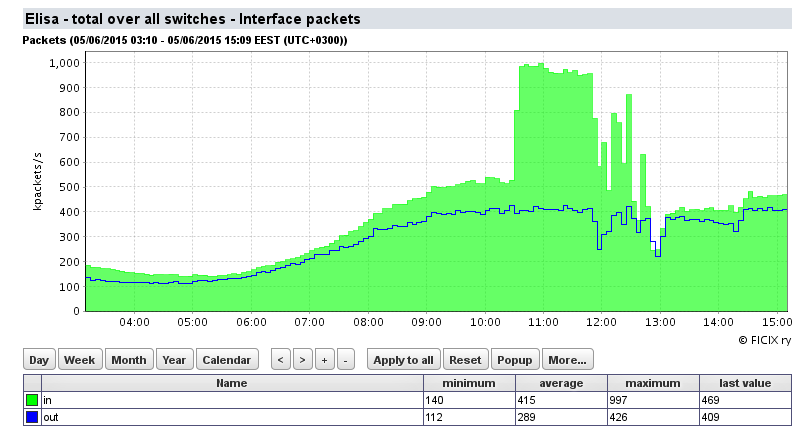
Task: Click the 06:00 time axis label
Action: pos(251,322)
